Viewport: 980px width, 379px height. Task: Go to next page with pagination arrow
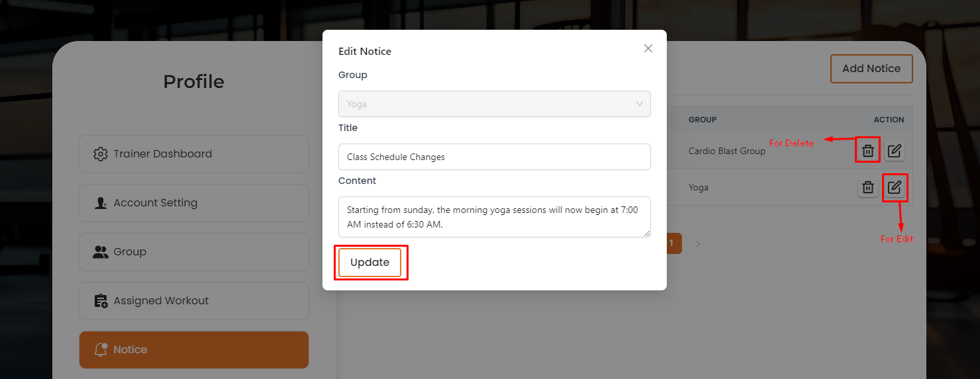(x=697, y=244)
